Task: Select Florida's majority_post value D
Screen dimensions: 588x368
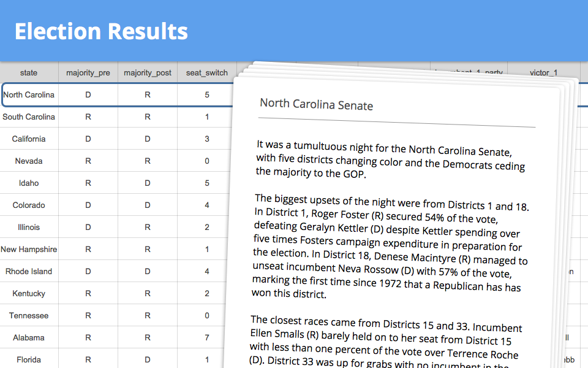Action: (x=148, y=360)
